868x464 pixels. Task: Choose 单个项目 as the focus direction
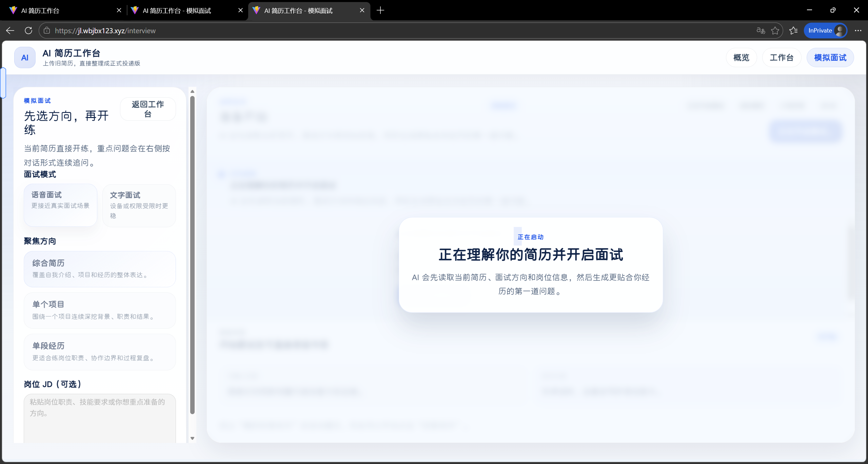point(100,310)
